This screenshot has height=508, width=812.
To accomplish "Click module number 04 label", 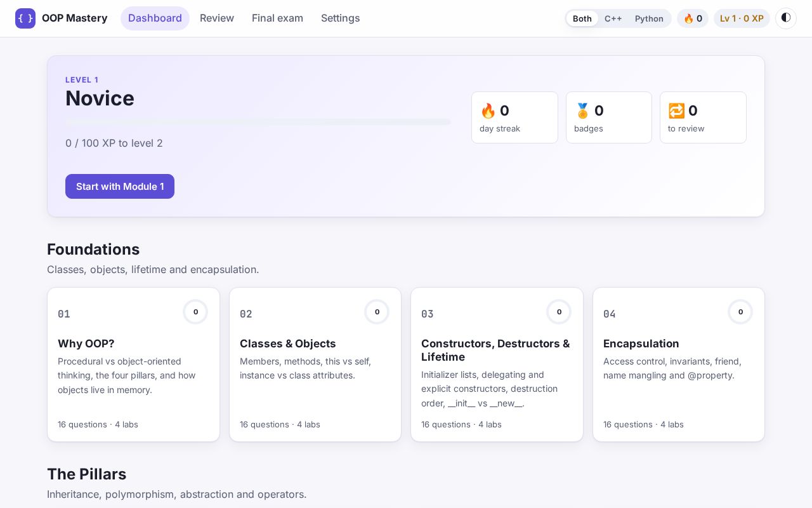I will pyautogui.click(x=610, y=314).
